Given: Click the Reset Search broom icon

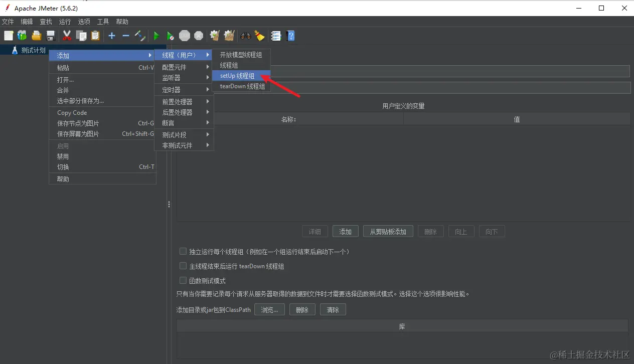Looking at the screenshot, I should pos(259,36).
